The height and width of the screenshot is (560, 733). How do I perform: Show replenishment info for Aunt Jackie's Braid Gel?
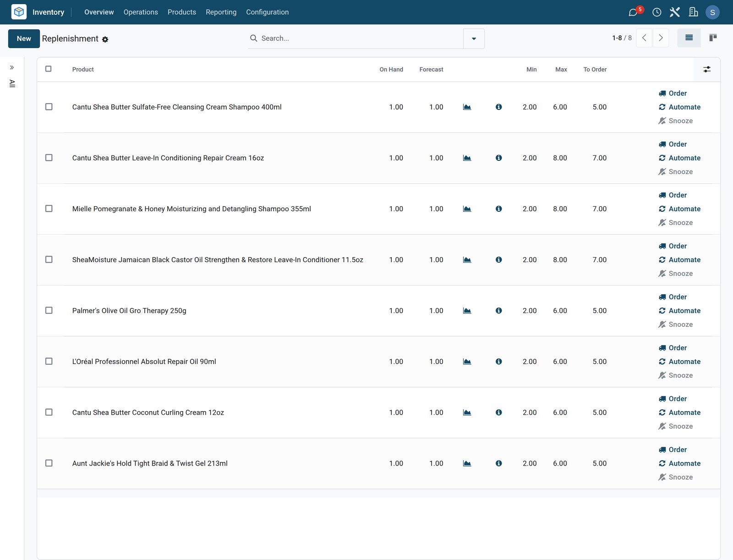[x=498, y=463]
